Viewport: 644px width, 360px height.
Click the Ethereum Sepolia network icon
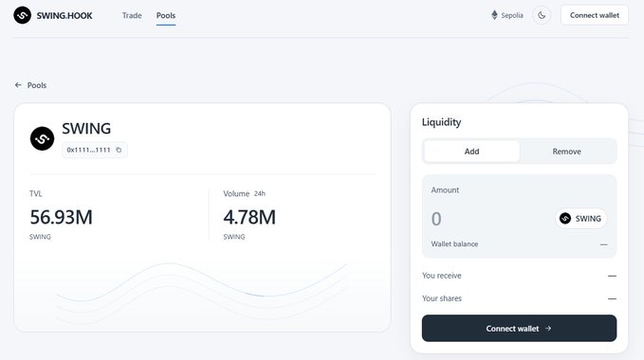(x=494, y=15)
